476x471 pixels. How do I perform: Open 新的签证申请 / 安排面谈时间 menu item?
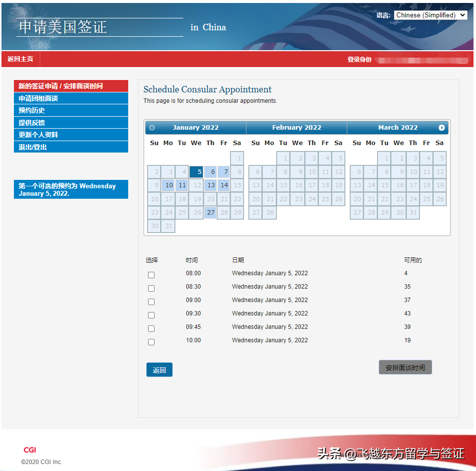tap(71, 86)
